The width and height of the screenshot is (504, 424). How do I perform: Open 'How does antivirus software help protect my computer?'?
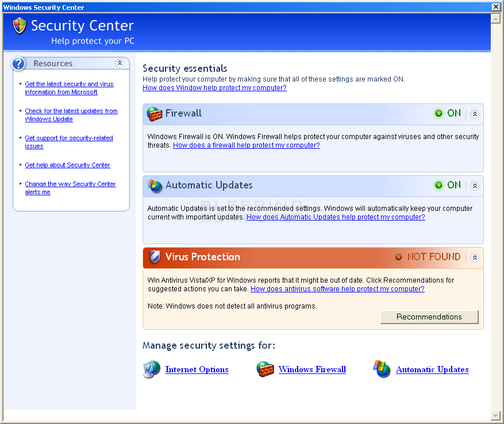(x=337, y=288)
